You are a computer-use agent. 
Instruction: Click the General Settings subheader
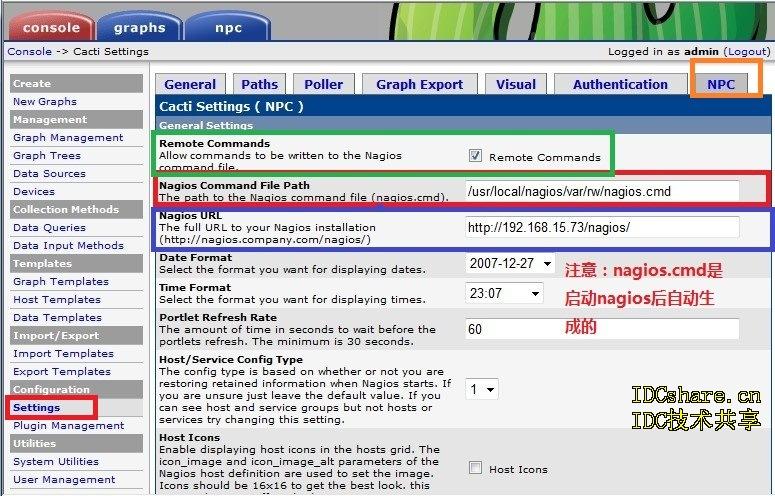coord(206,125)
